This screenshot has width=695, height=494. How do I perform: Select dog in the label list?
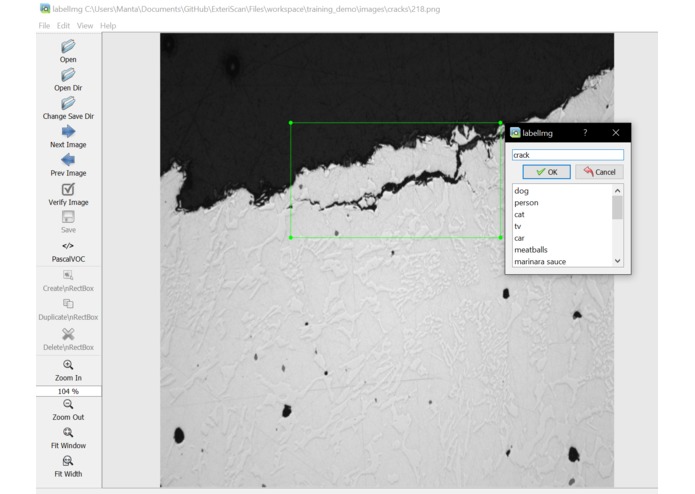point(562,191)
